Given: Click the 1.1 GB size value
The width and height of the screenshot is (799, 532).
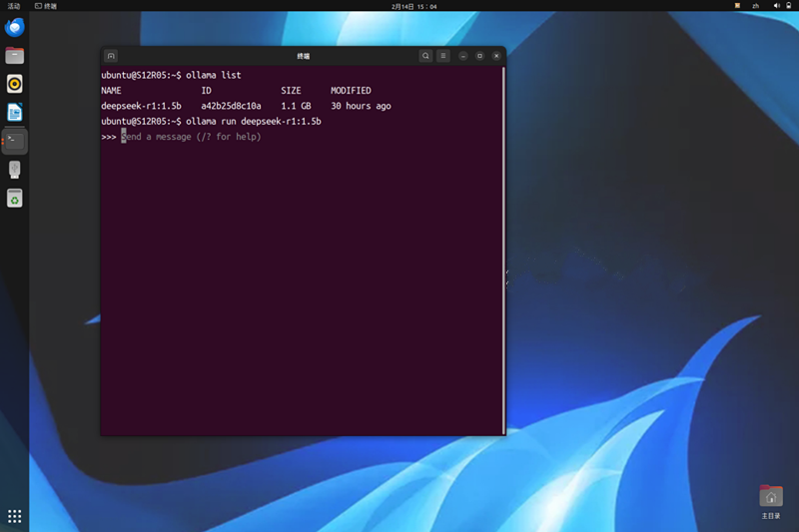Looking at the screenshot, I should [296, 106].
